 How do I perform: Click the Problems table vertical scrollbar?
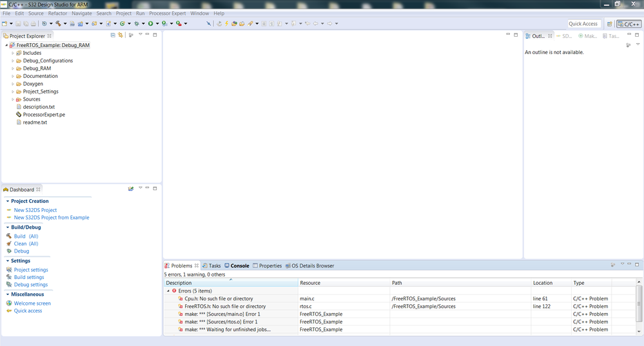(639, 304)
